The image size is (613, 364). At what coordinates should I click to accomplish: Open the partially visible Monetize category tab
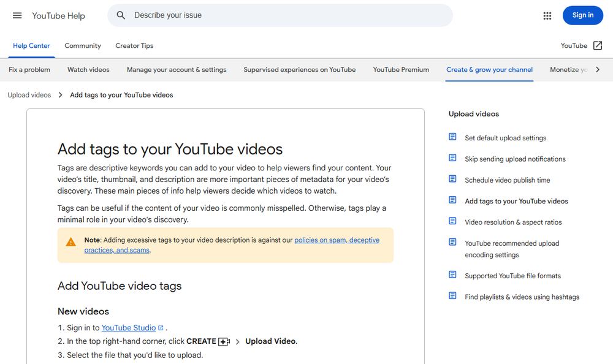coord(568,70)
